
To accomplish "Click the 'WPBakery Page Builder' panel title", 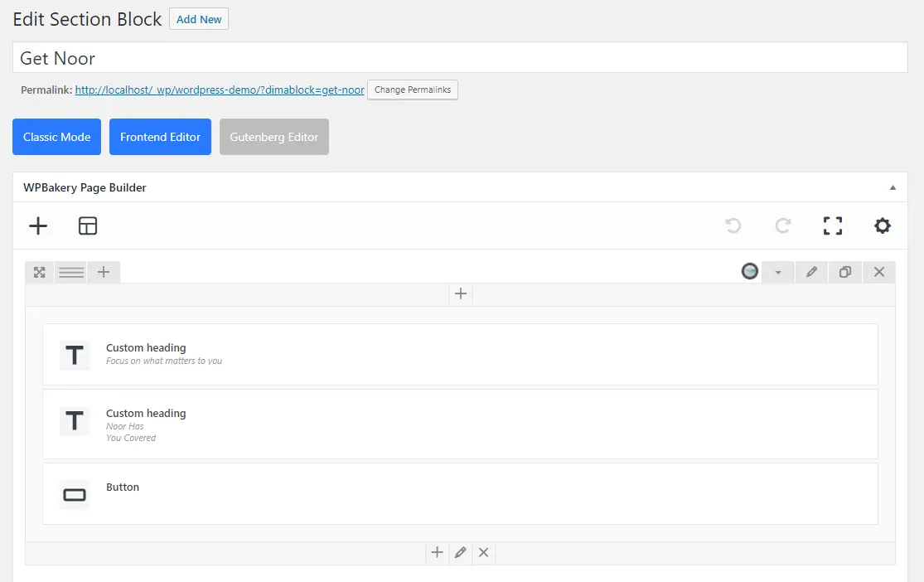I will click(x=85, y=187).
